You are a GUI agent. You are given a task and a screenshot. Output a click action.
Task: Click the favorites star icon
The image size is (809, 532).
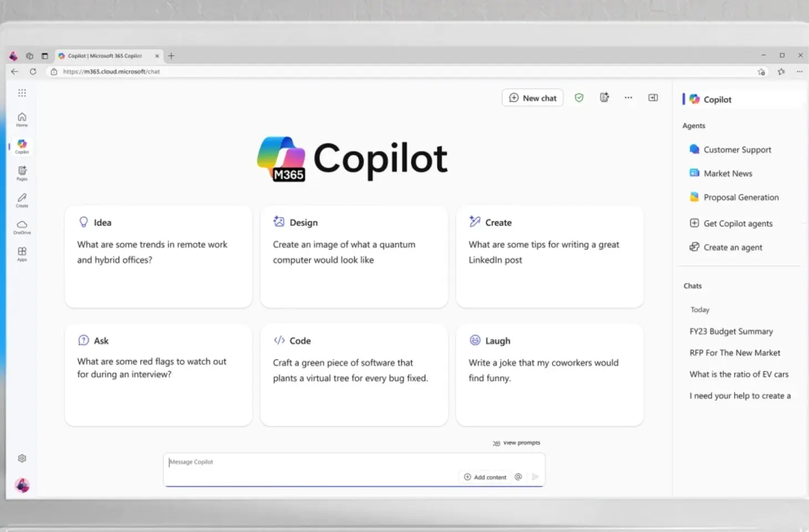(x=781, y=71)
